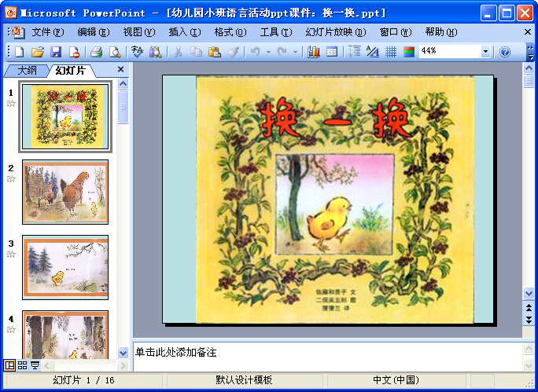
Task: Open the 帮助(H) menu
Action: pos(441,32)
